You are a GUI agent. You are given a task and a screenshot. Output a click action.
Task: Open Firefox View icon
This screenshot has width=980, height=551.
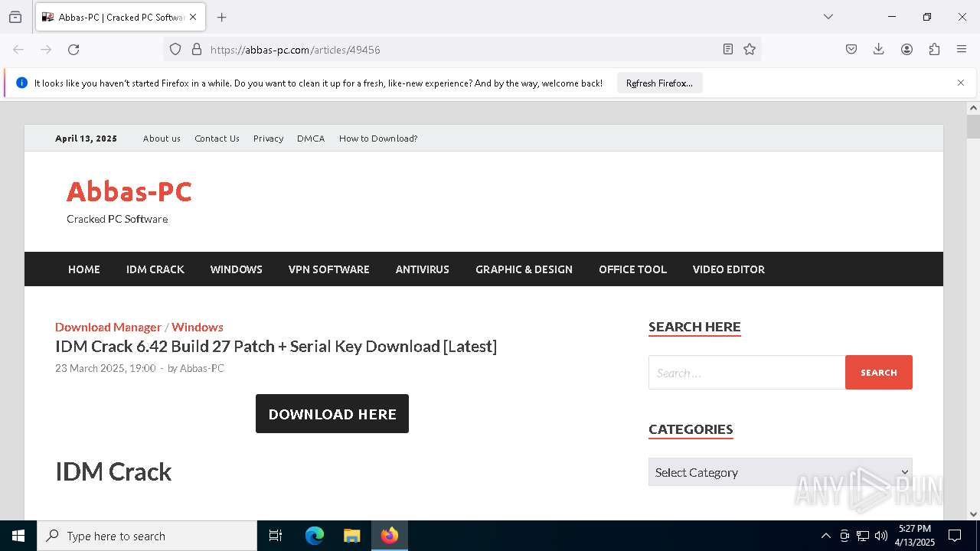15,17
